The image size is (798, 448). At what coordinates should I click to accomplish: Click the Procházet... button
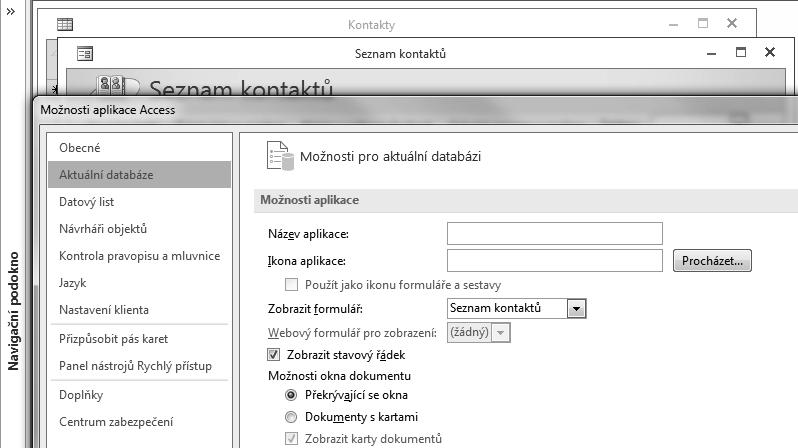(x=712, y=261)
